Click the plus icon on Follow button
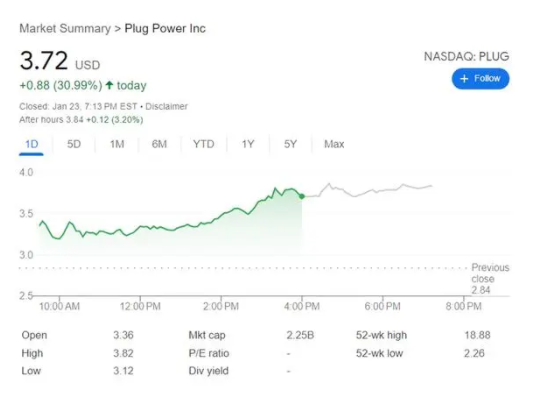Viewport: 533px width, 398px height. 464,79
